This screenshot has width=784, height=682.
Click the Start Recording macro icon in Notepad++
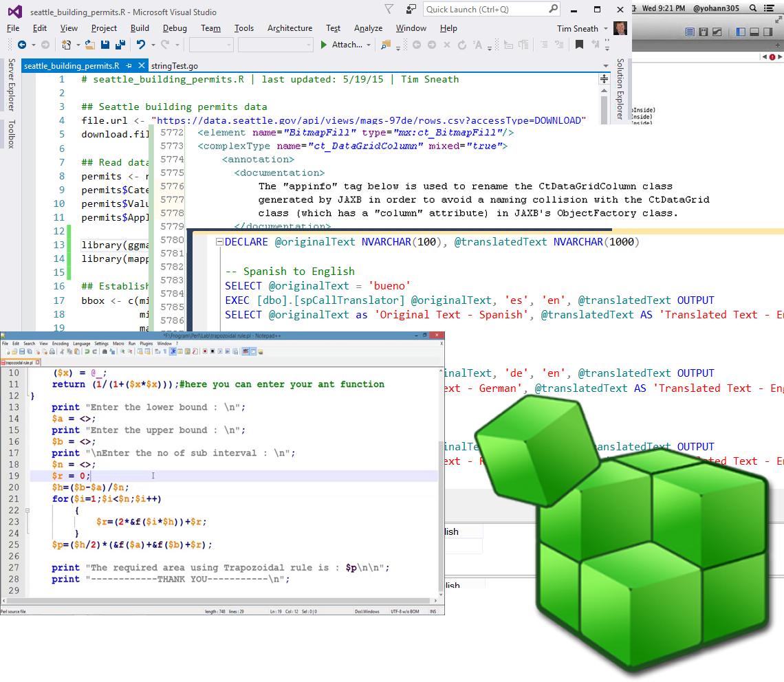205,351
